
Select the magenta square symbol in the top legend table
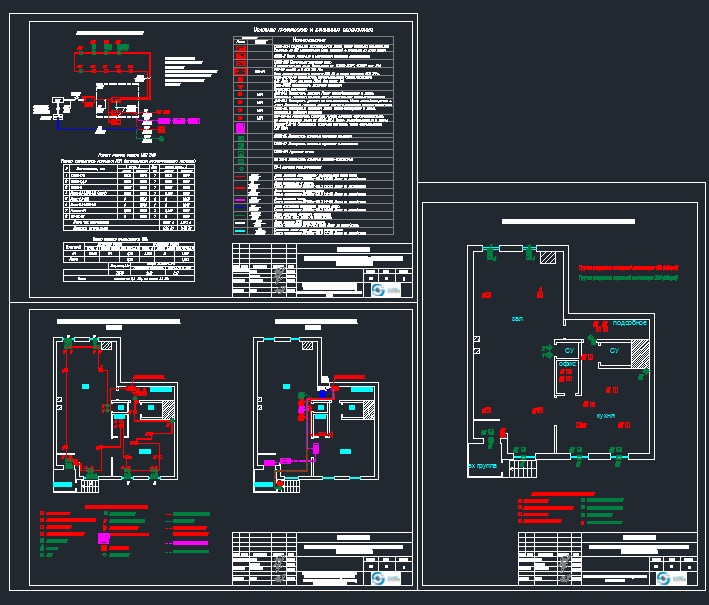(240, 128)
